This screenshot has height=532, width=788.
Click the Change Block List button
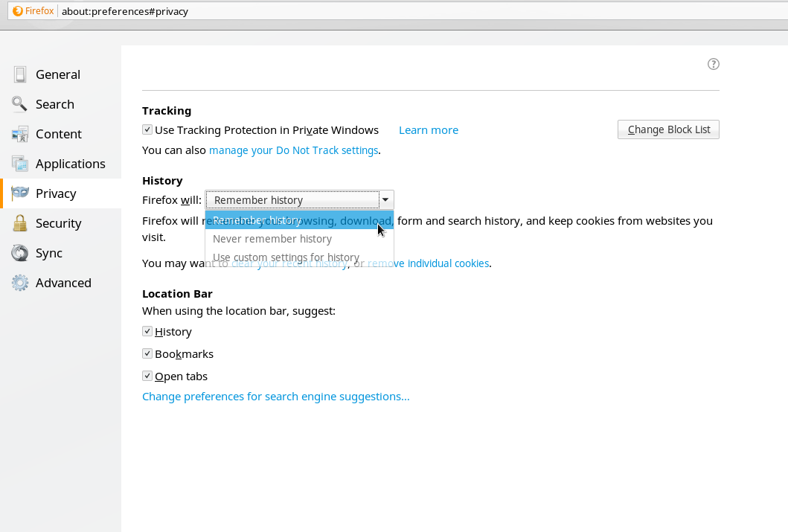pyautogui.click(x=668, y=129)
